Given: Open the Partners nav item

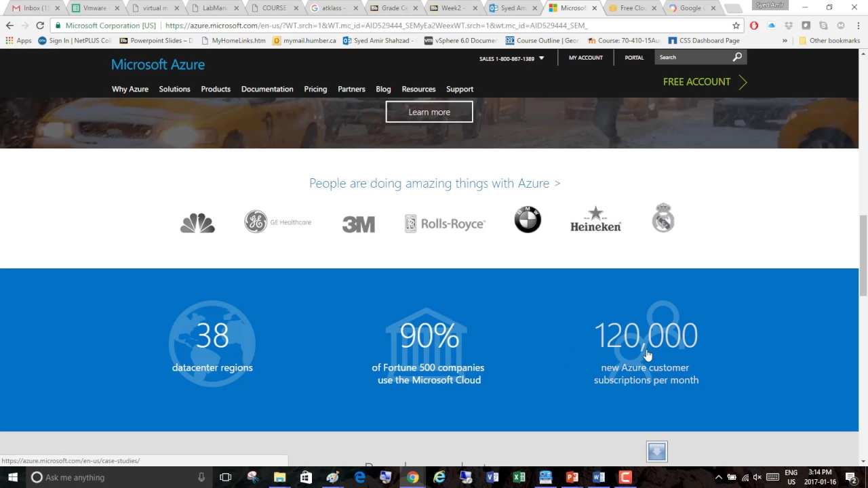Looking at the screenshot, I should [351, 89].
